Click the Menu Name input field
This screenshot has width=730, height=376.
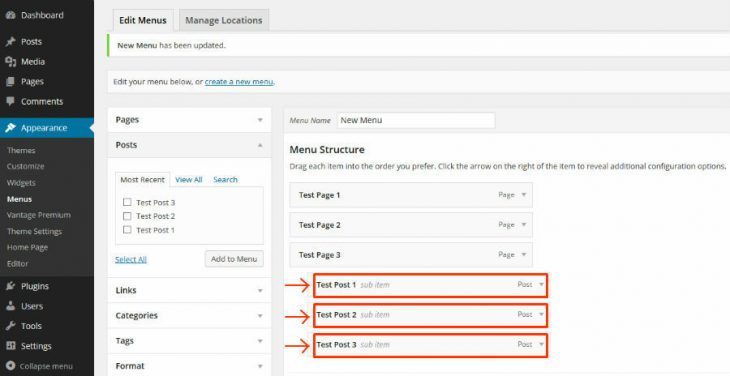click(x=416, y=120)
